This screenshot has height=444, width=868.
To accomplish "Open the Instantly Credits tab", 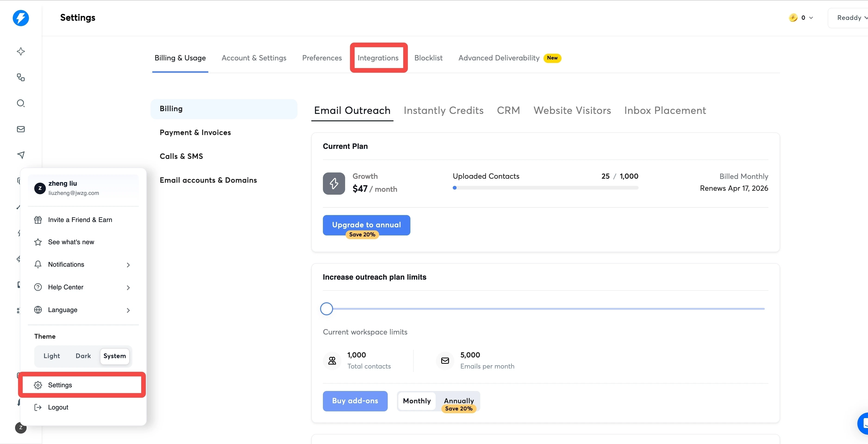I will [x=443, y=110].
